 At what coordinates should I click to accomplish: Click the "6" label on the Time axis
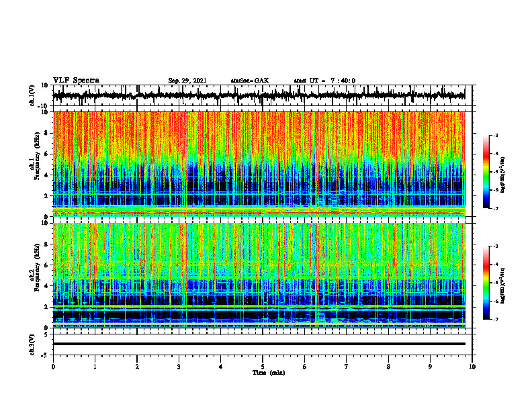[305, 367]
